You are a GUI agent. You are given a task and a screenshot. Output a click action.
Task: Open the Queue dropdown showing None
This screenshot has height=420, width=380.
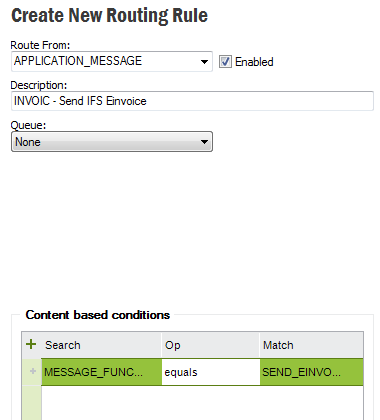tap(112, 142)
